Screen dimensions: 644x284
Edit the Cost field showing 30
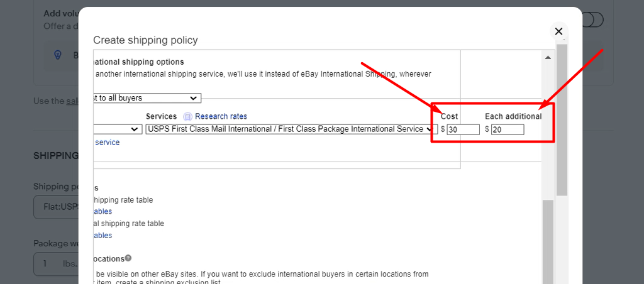tap(464, 129)
